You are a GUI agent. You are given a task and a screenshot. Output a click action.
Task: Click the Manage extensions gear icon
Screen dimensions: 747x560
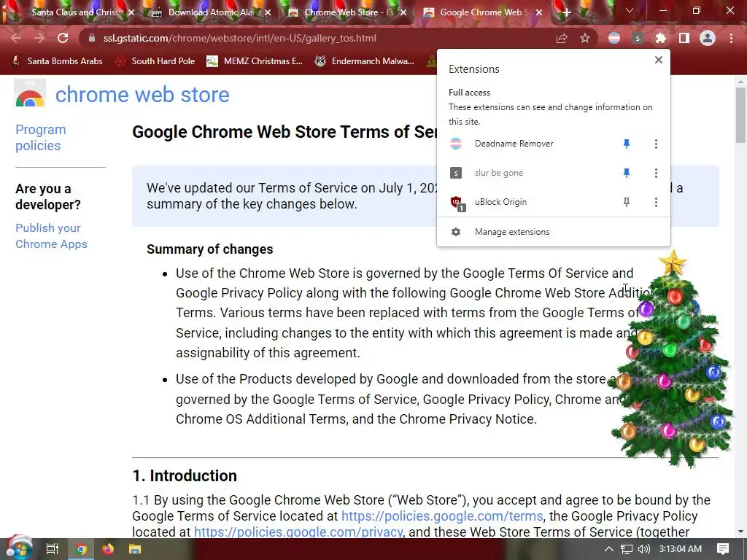pos(456,232)
